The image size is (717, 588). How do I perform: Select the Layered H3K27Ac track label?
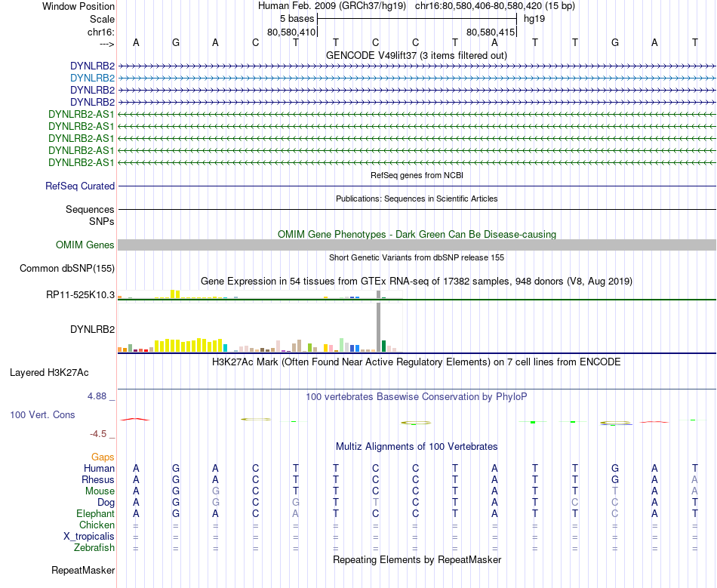(x=49, y=373)
